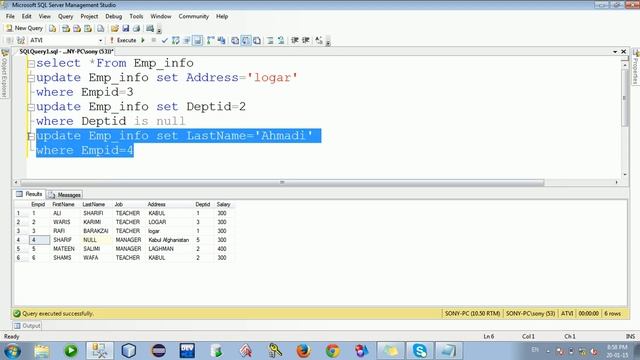Specify values for template parameters

point(319,40)
